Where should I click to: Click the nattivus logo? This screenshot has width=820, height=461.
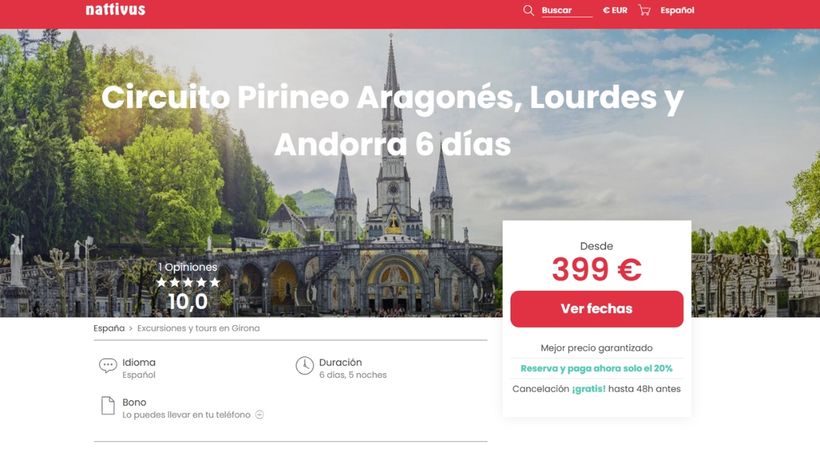tap(116, 9)
